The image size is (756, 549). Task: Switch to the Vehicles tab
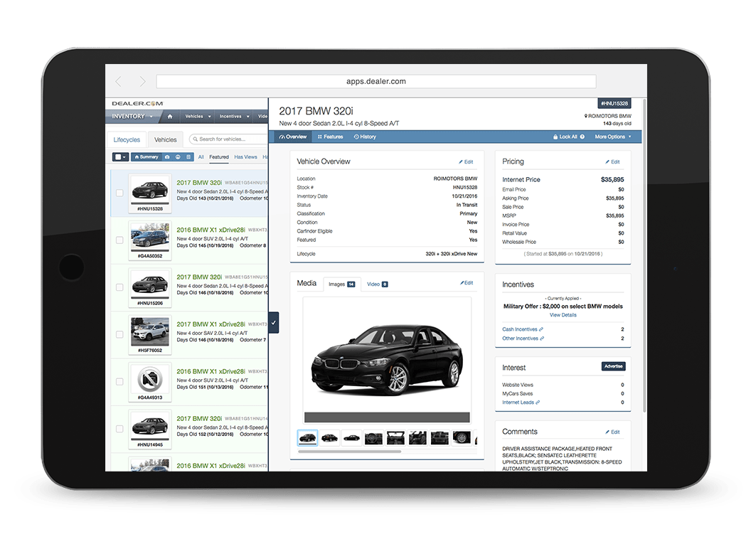coord(166,140)
